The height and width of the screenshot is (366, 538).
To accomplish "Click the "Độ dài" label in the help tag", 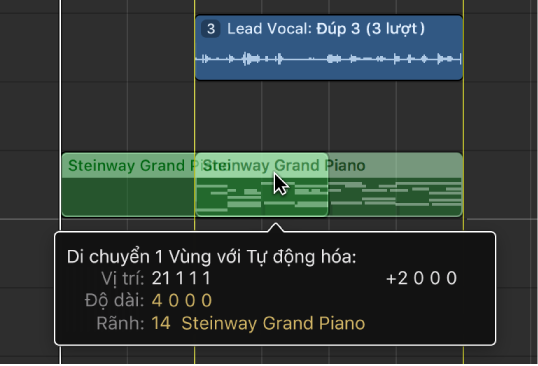I will click(x=115, y=301).
